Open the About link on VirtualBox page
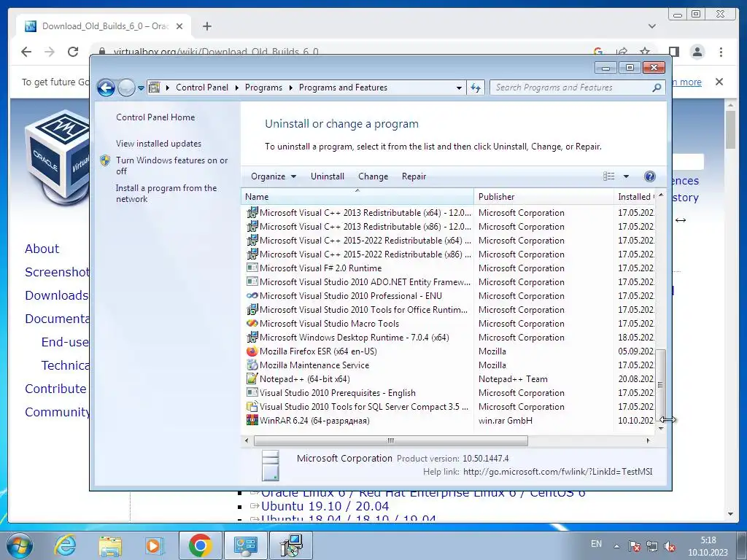Viewport: 747px width, 560px height. (x=42, y=249)
